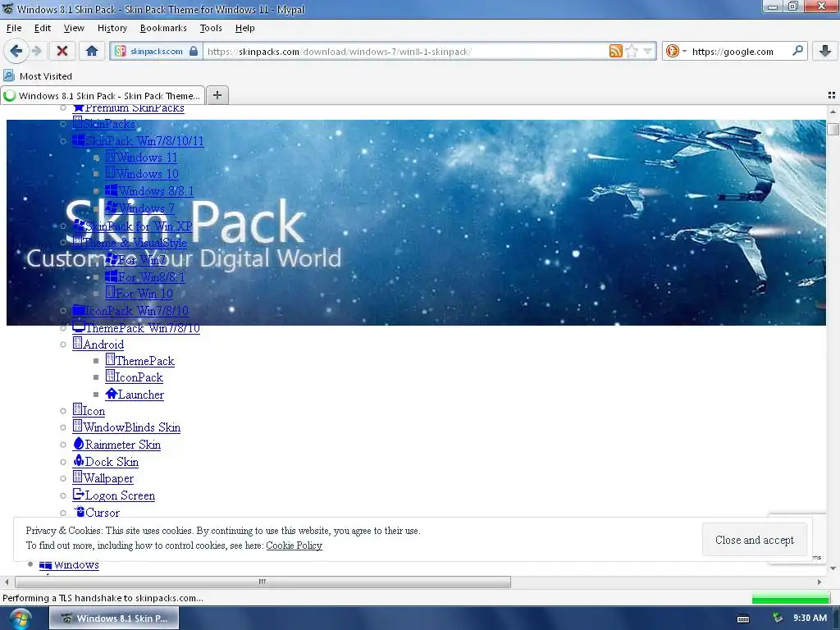Click the scroll down arrow
The width and height of the screenshot is (840, 630).
(x=833, y=568)
